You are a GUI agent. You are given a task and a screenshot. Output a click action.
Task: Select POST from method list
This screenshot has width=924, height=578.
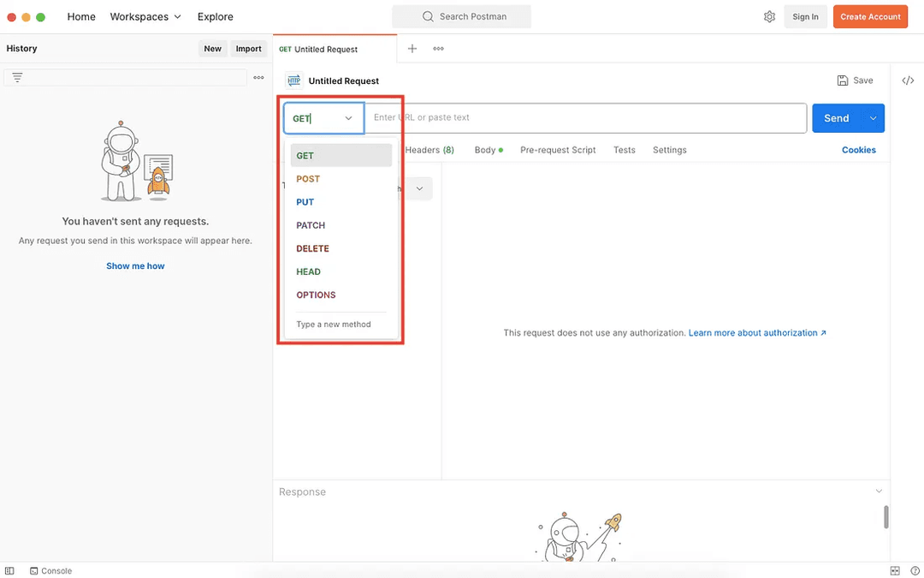click(x=341, y=179)
